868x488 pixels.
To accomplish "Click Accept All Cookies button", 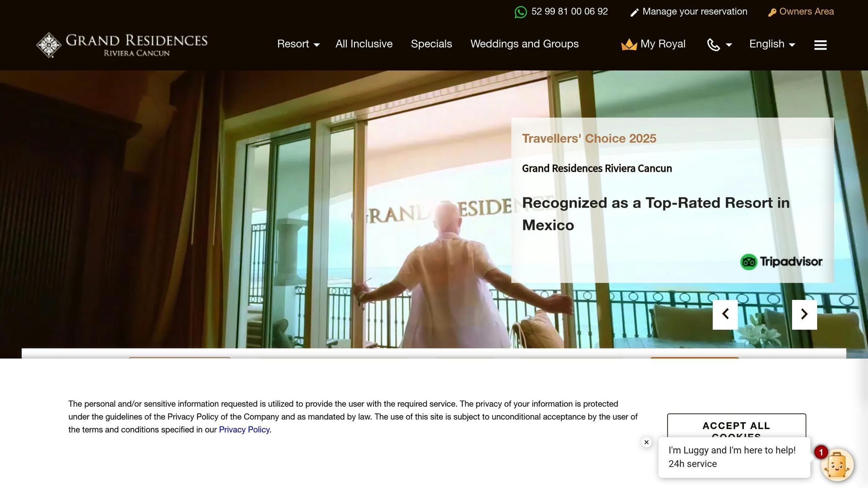I will pos(737,426).
